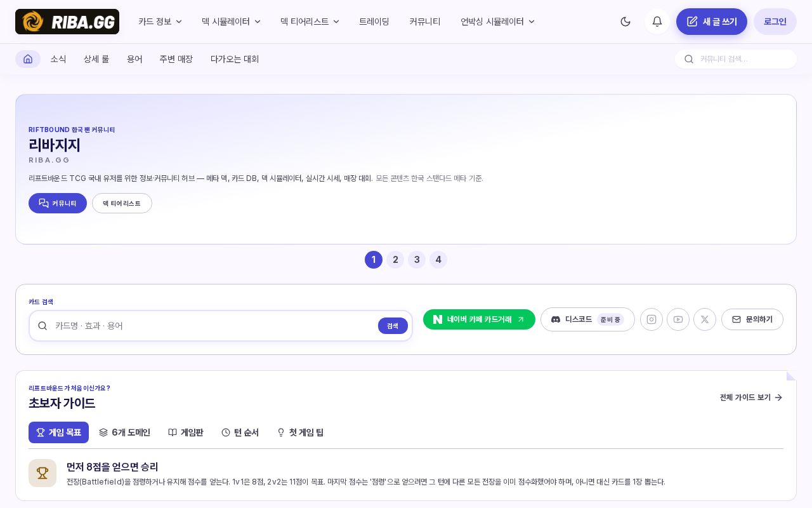Screen dimensions: 812x508
Task: Toggle dark mode moon icon
Action: pos(625,22)
